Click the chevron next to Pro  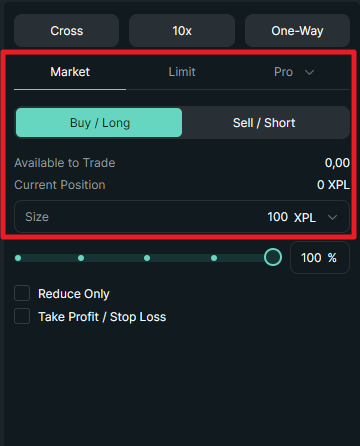click(x=310, y=72)
